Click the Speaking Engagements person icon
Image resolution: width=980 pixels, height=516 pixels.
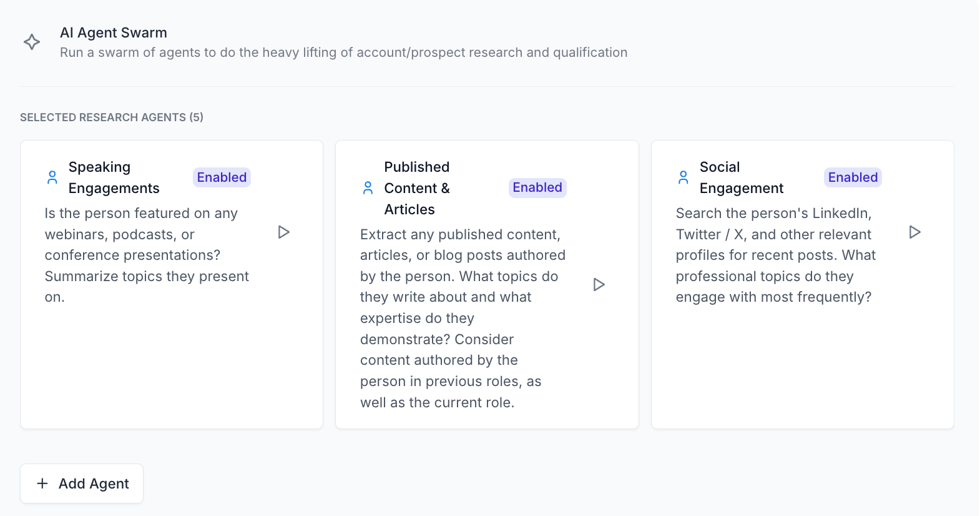click(52, 177)
